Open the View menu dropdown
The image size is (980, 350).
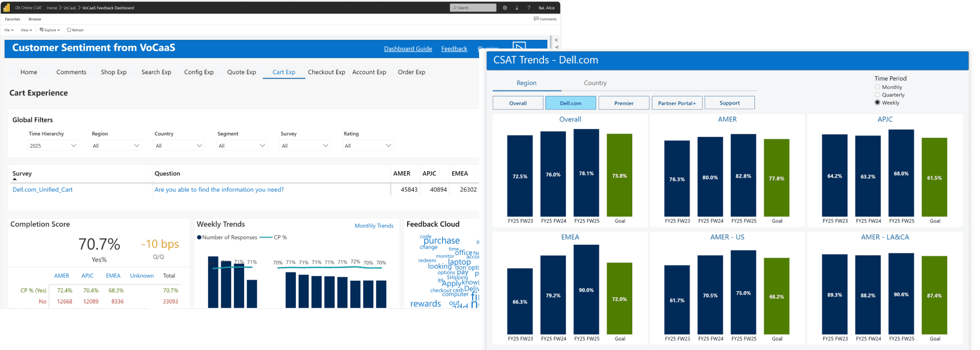coord(26,30)
